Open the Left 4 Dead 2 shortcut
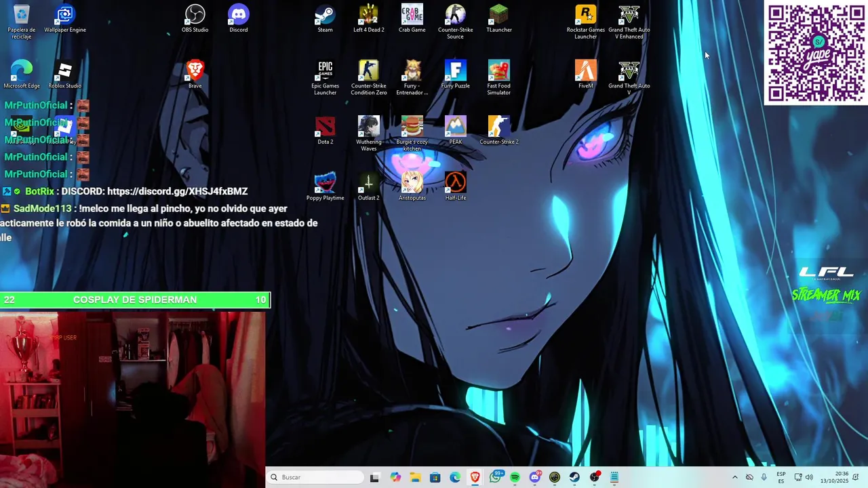Image resolution: width=868 pixels, height=488 pixels. click(369, 19)
